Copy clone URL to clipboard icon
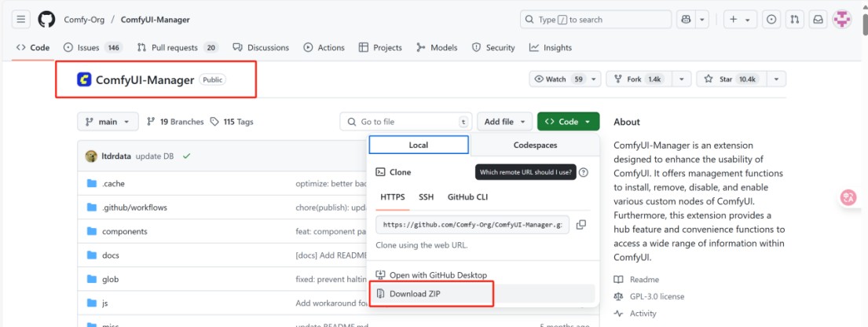 click(581, 225)
